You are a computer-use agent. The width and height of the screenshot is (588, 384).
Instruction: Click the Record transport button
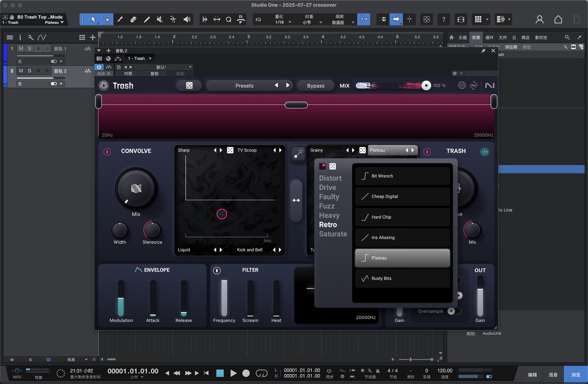(x=246, y=373)
